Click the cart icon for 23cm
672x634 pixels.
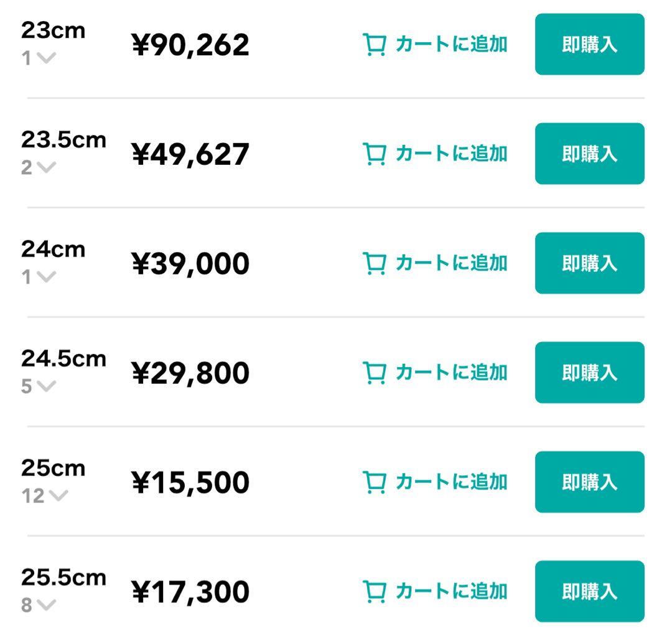[375, 45]
